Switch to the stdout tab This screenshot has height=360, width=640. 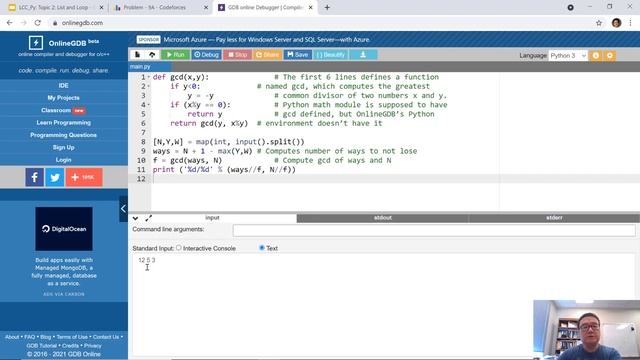click(382, 218)
